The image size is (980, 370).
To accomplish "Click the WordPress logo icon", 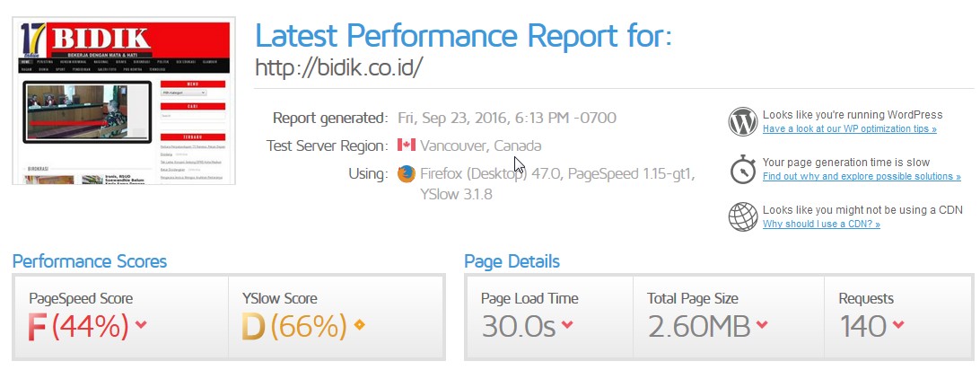I will 743,122.
